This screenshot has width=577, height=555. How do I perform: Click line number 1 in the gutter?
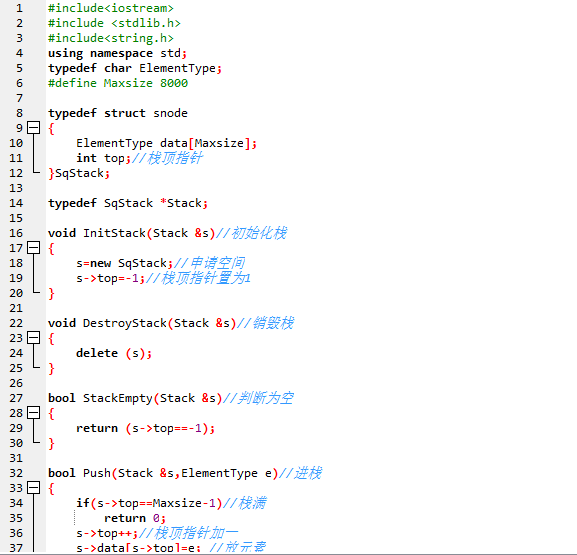(x=19, y=8)
